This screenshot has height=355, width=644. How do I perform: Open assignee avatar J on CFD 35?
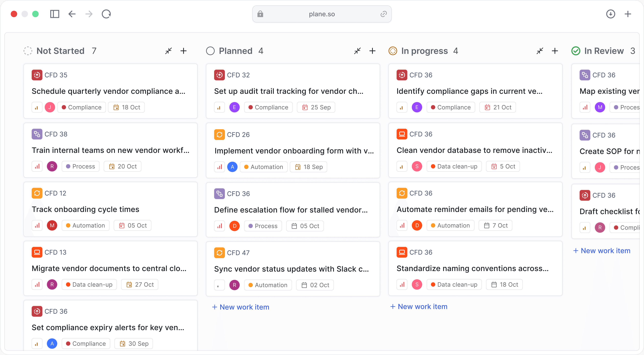(x=50, y=107)
